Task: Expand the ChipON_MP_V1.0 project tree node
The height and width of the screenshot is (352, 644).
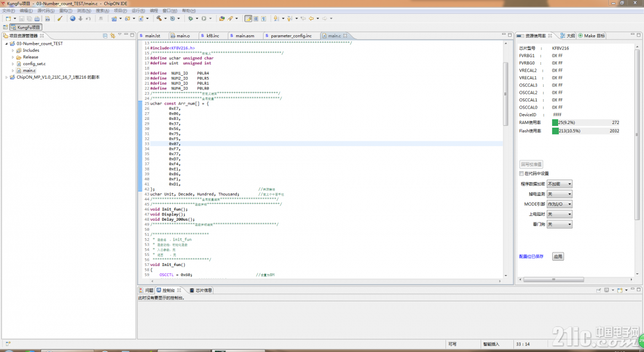Action: pyautogui.click(x=6, y=77)
